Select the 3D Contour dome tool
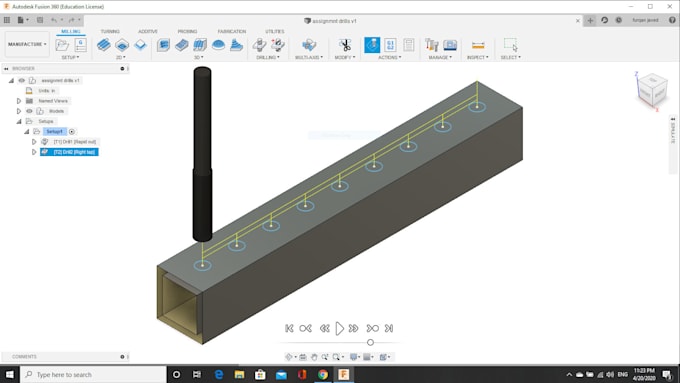Screen dimensions: 680x383 (x=218, y=45)
